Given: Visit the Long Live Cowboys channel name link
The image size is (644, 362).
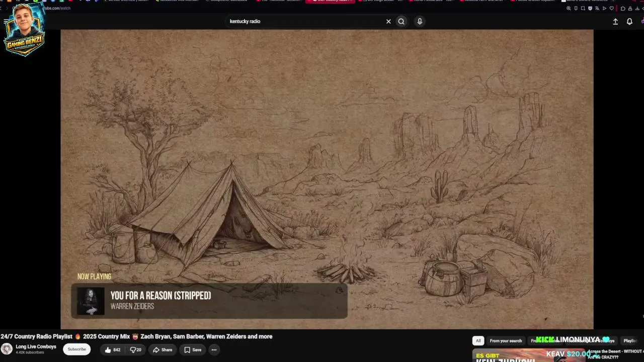Looking at the screenshot, I should click(36, 346).
